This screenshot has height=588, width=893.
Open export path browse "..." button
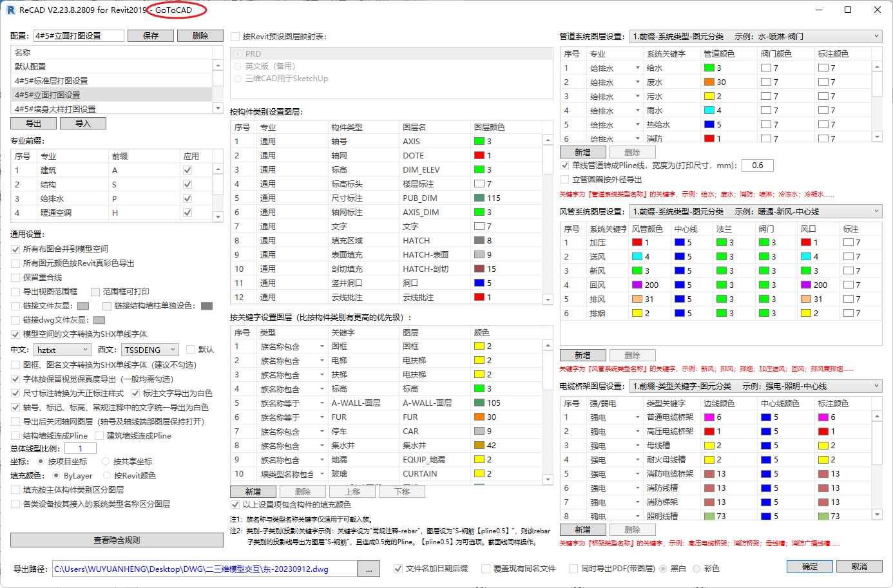pos(370,569)
